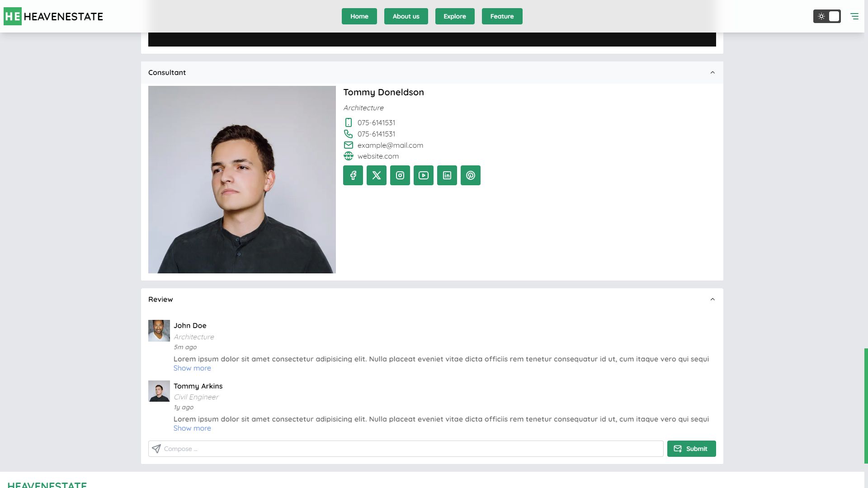Open the About us menu item
This screenshot has height=488, width=868.
tap(406, 16)
